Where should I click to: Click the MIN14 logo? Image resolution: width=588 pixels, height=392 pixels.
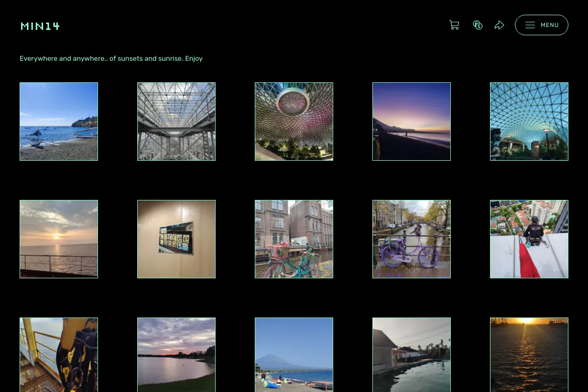coord(40,26)
